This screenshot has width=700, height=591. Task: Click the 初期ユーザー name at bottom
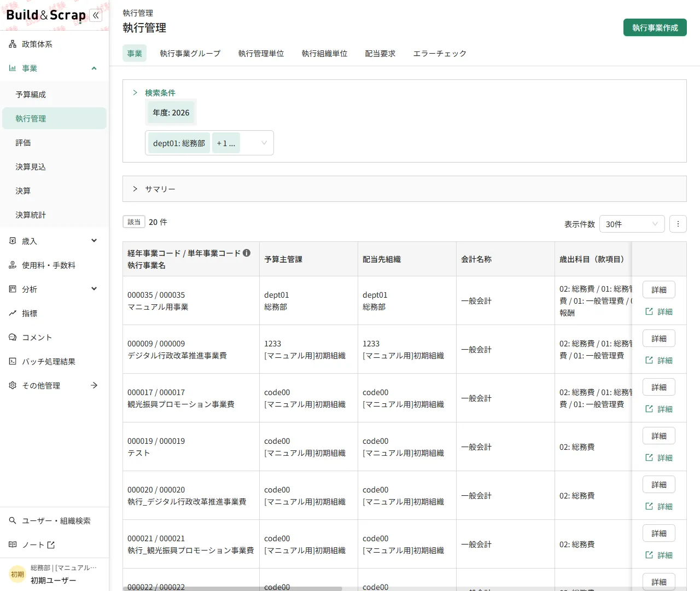pos(53,581)
